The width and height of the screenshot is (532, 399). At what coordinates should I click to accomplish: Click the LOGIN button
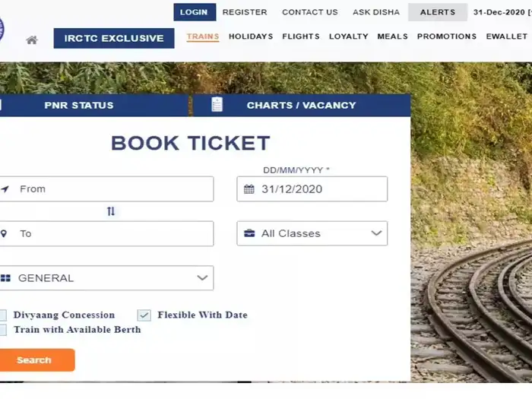point(194,12)
